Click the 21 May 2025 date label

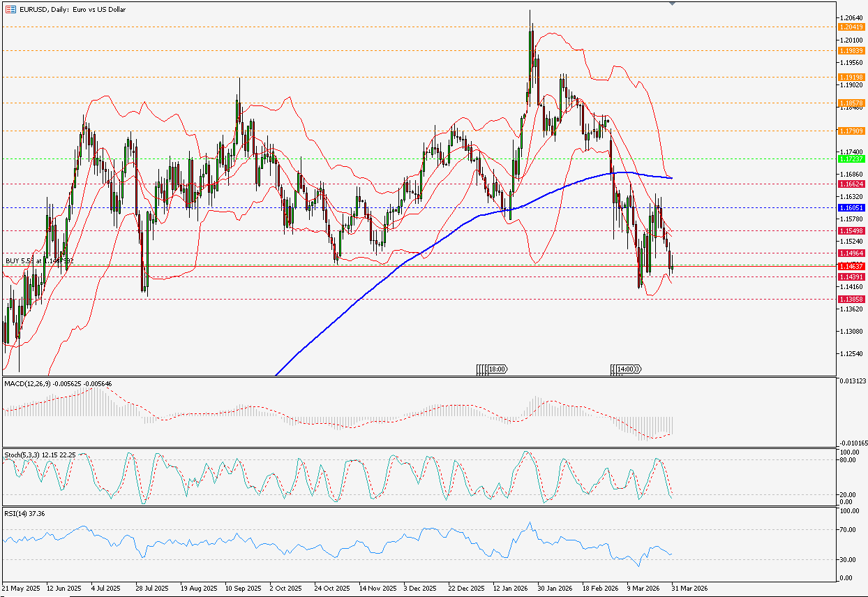21,588
